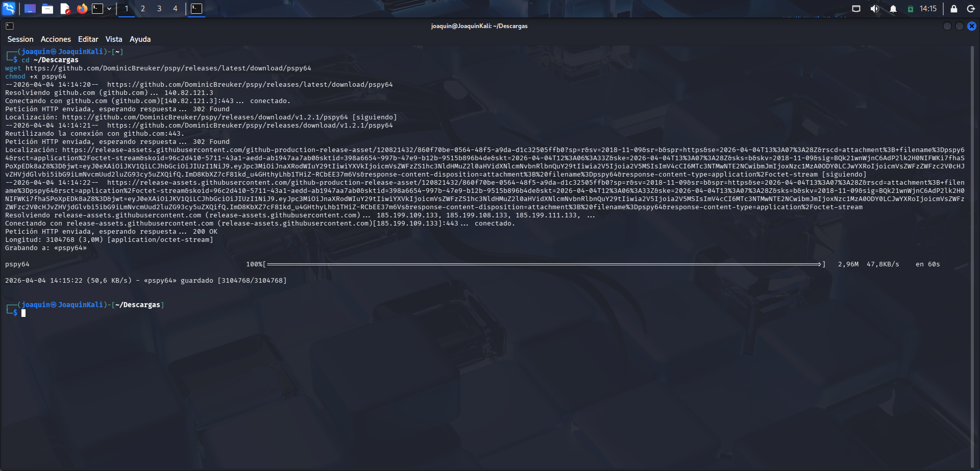Lock the screen via the padlock icon

[x=954, y=9]
